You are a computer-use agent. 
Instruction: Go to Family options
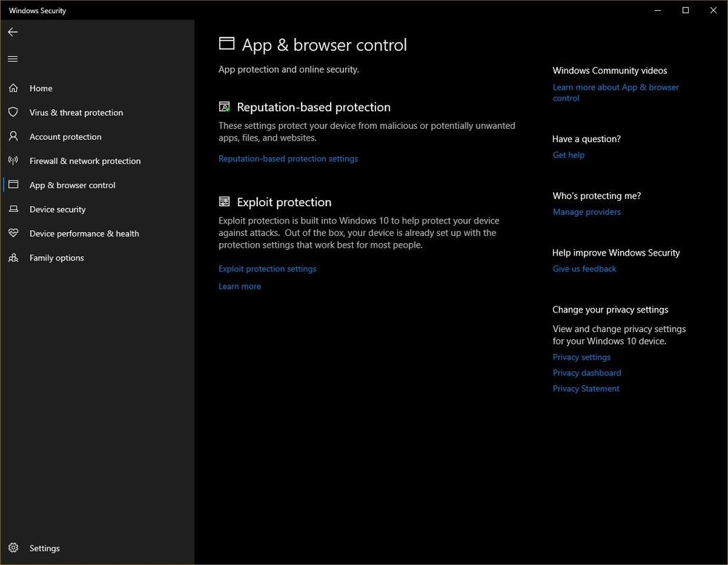pyautogui.click(x=97, y=258)
